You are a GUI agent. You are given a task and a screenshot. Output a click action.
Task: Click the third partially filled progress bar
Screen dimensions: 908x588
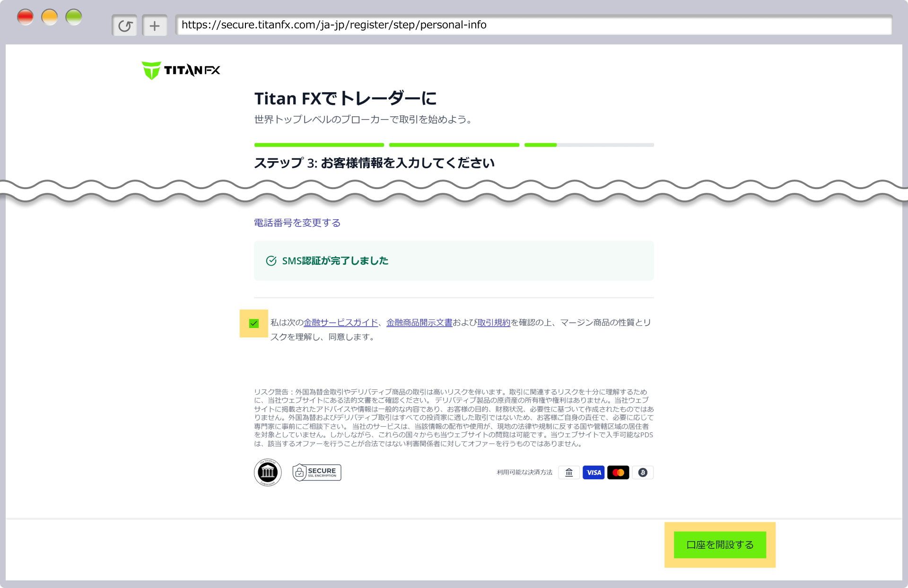pyautogui.click(x=589, y=145)
